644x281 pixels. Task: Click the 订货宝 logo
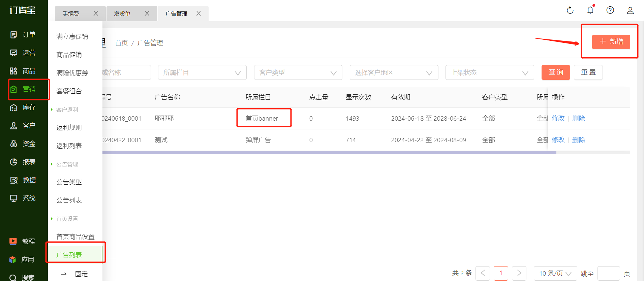pyautogui.click(x=22, y=10)
